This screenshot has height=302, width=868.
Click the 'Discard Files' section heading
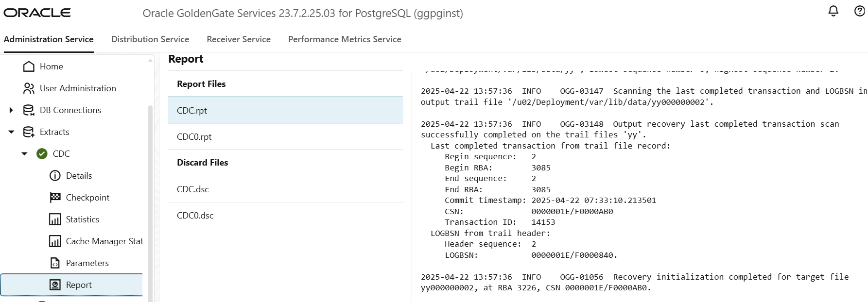coord(202,163)
